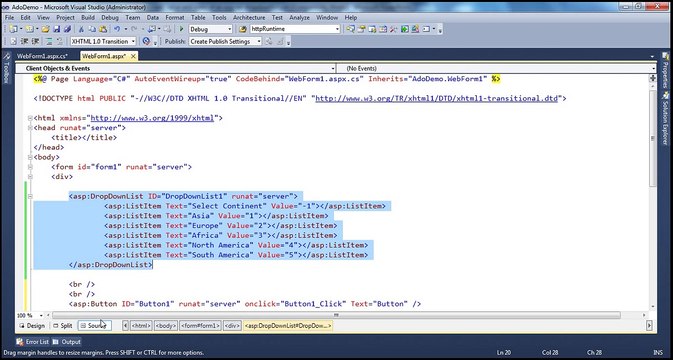
Task: Click the Undo arrow icon
Action: (117, 29)
